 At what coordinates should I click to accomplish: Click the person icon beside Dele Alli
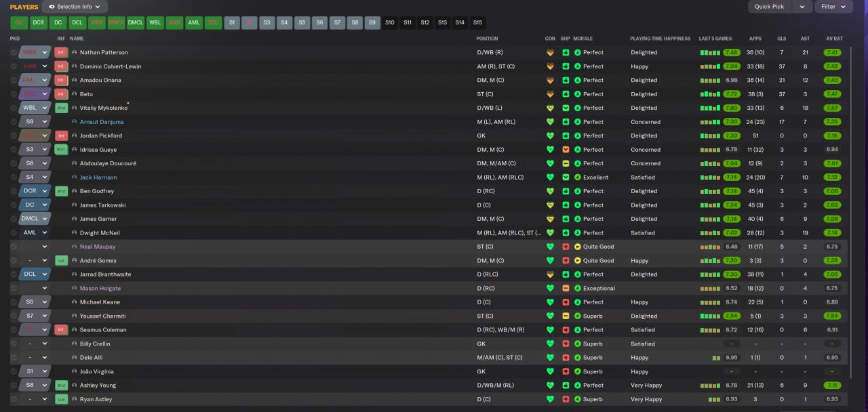(x=75, y=357)
